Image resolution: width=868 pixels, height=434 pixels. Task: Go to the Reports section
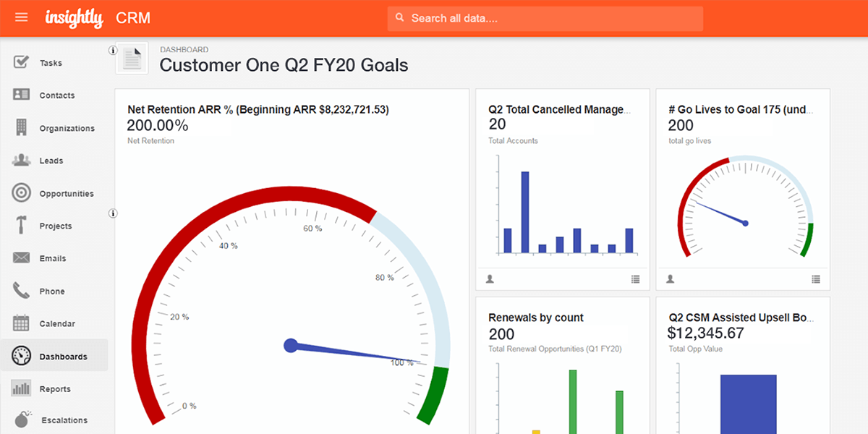[55, 389]
